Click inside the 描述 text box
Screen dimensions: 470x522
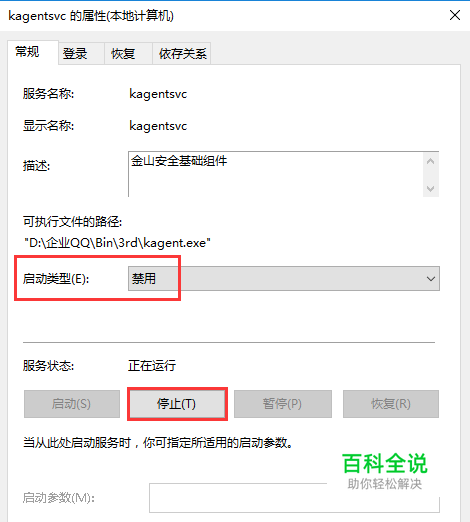click(x=276, y=174)
